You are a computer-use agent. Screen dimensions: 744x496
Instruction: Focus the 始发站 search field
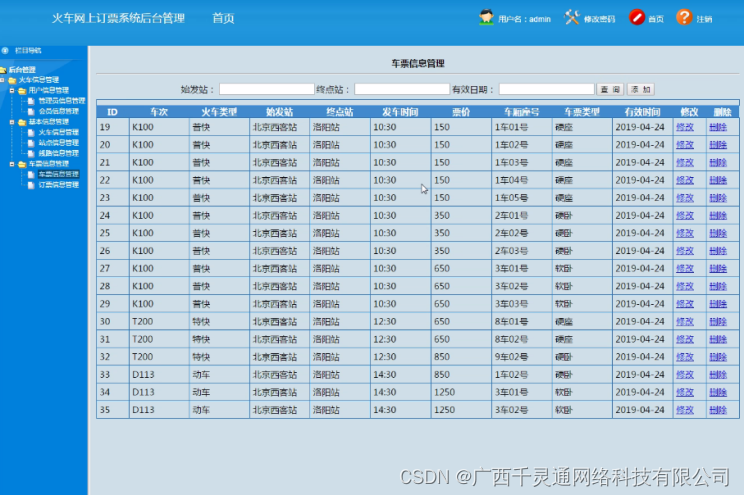point(266,89)
